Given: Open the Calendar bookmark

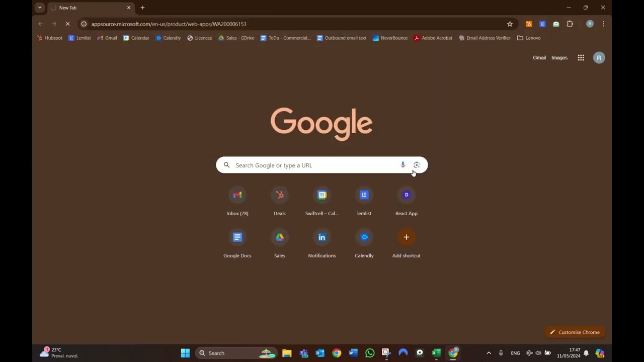Looking at the screenshot, I should point(136,38).
